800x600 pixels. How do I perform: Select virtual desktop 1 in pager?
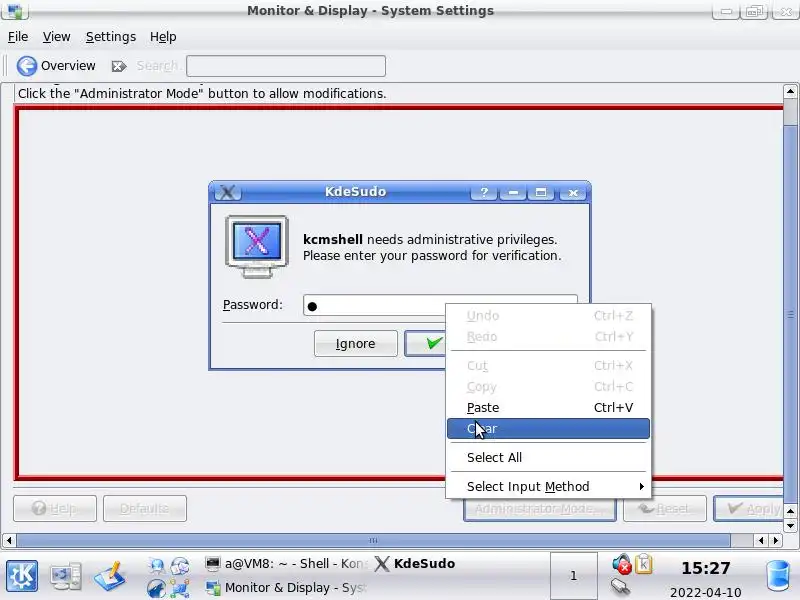coord(573,576)
